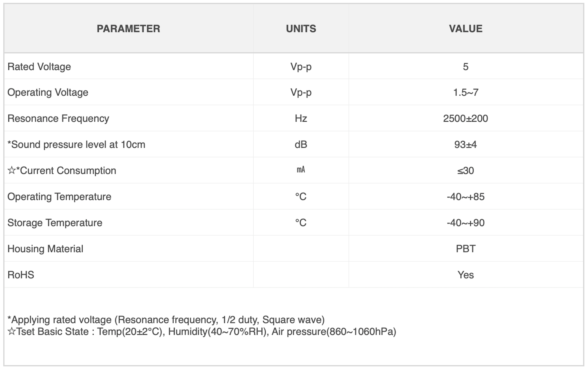Click the UNITS column header
588x370 pixels.
301,29
